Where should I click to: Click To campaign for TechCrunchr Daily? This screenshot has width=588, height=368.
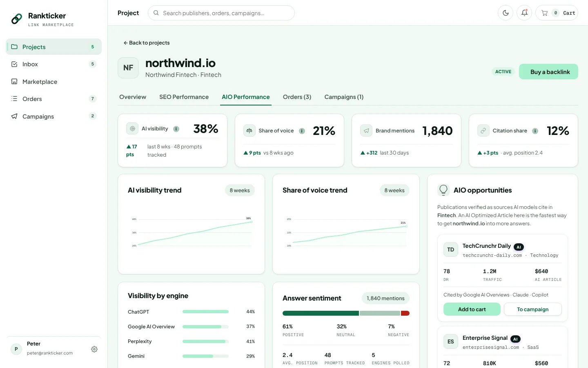533,309
